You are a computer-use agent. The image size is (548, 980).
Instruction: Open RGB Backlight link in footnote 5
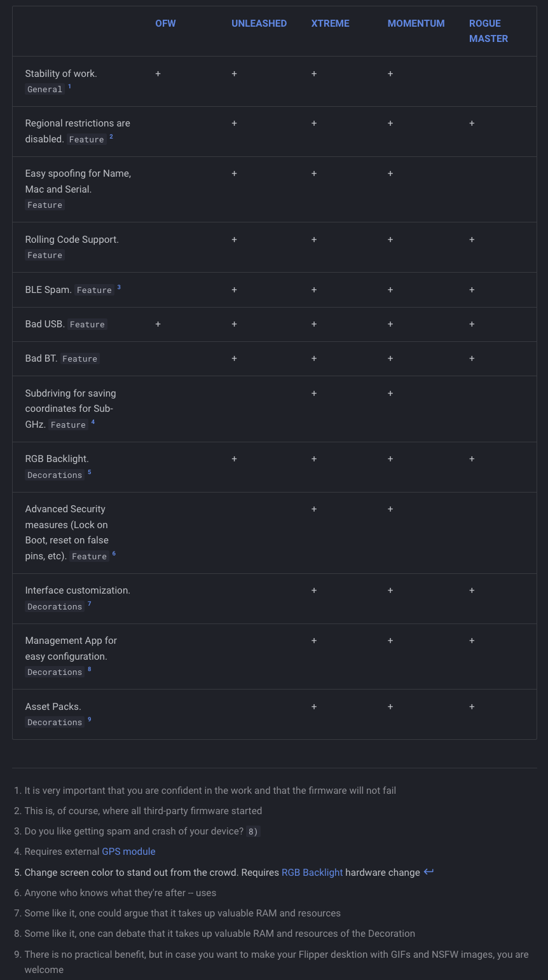(x=312, y=873)
